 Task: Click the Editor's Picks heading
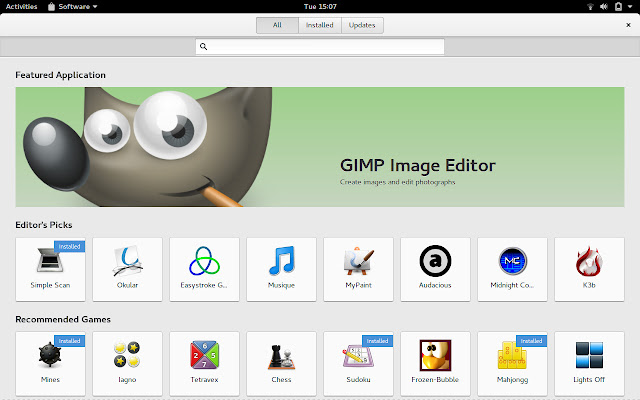[44, 225]
